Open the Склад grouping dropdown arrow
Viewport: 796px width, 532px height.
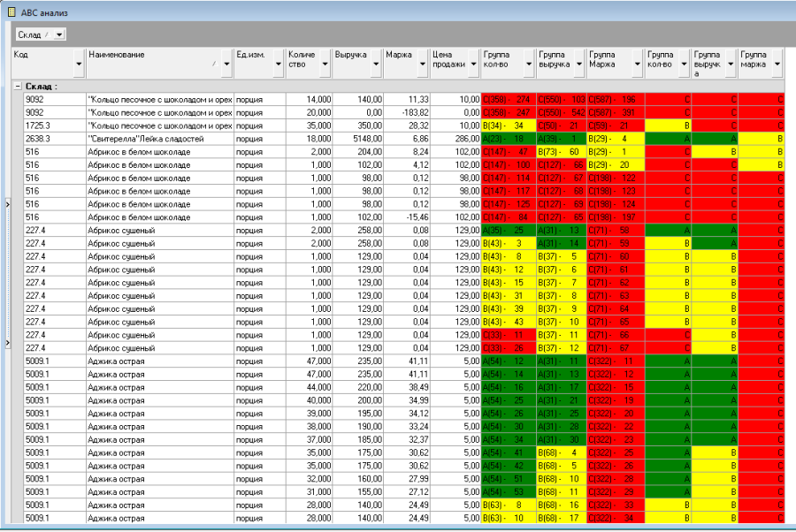58,34
